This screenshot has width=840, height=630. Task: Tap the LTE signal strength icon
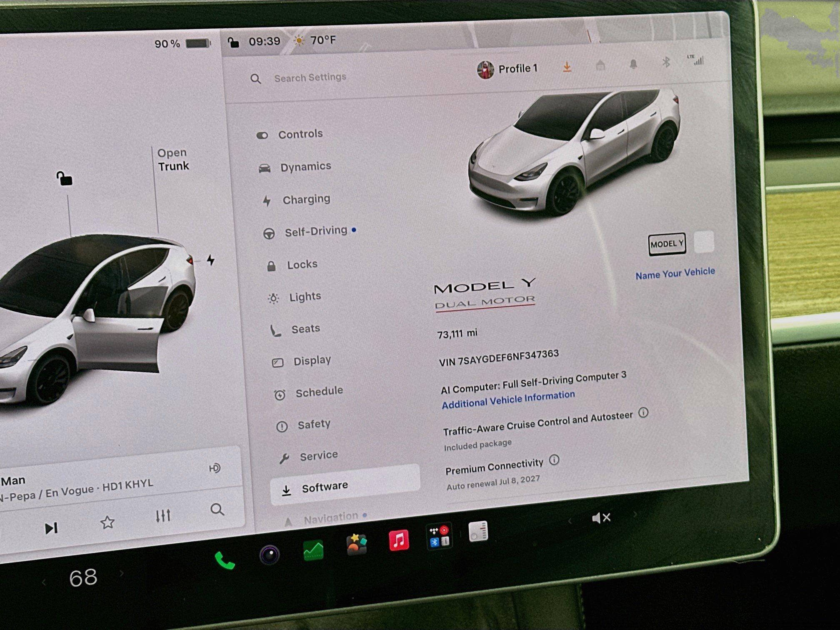tap(696, 60)
